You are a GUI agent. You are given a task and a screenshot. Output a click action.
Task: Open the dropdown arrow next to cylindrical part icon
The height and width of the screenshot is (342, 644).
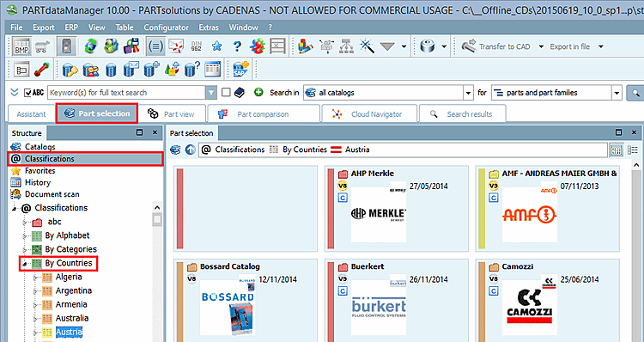(x=444, y=46)
